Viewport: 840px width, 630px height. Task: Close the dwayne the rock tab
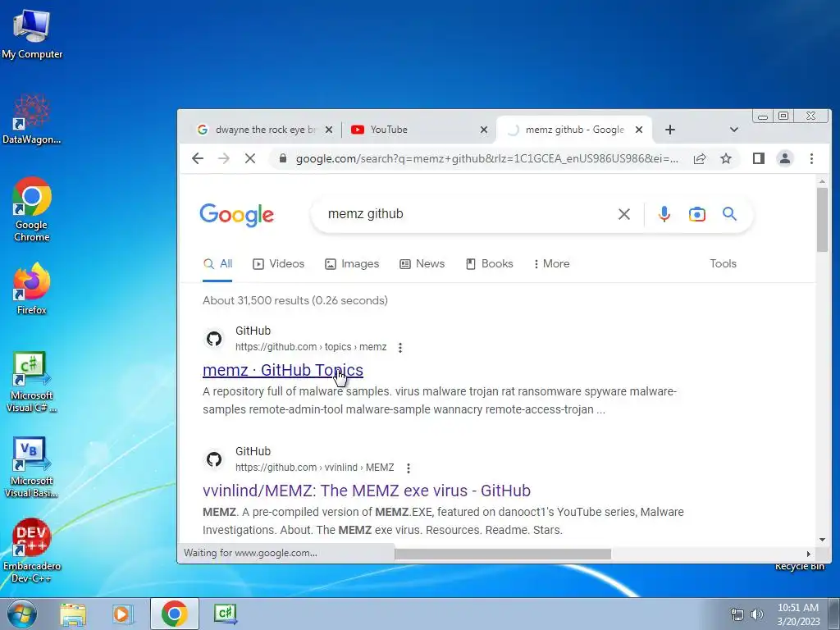point(329,130)
